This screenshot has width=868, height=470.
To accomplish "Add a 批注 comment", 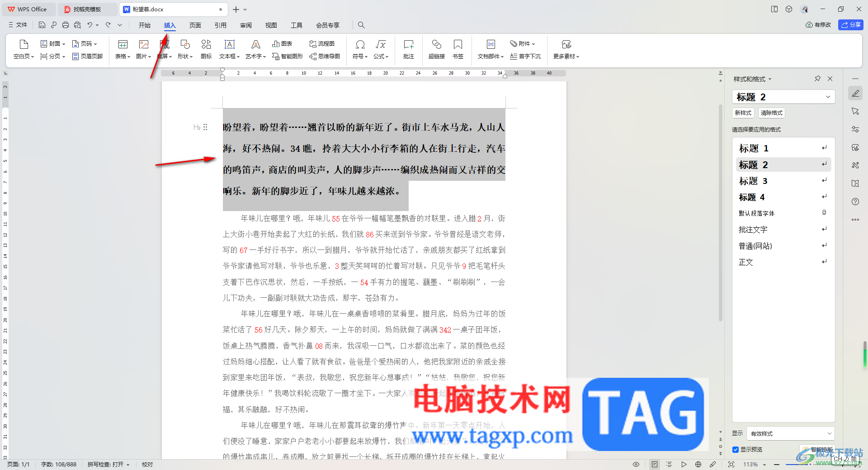I will click(409, 49).
